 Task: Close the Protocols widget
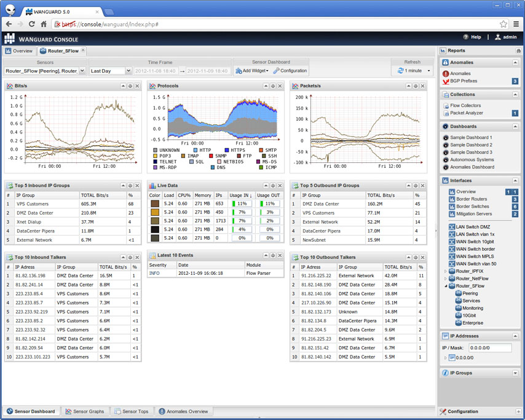280,86
